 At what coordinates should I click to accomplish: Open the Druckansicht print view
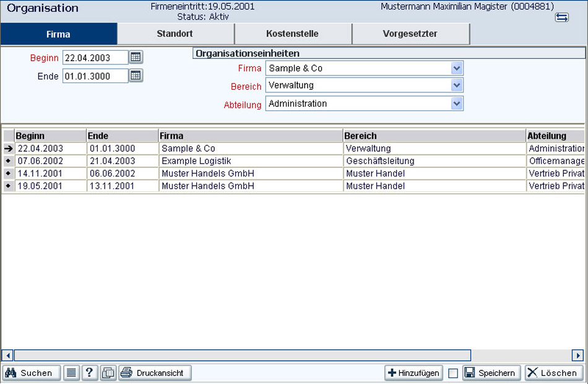155,373
